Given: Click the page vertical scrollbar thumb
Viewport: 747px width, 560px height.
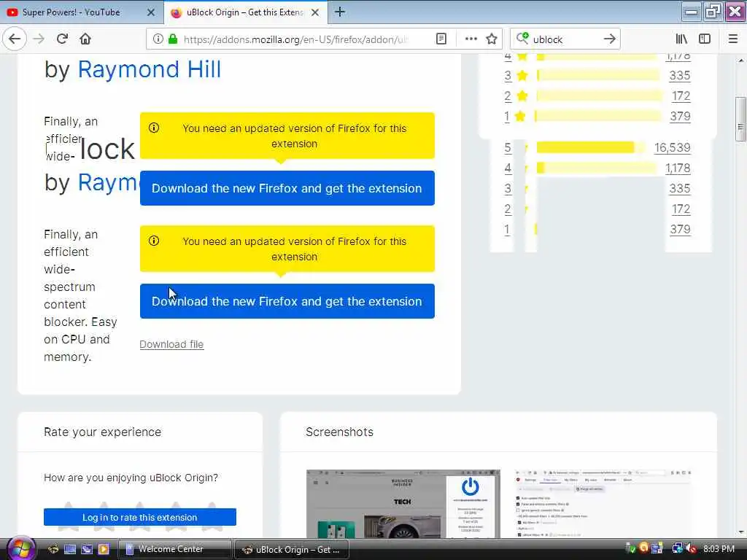Looking at the screenshot, I should tap(740, 119).
